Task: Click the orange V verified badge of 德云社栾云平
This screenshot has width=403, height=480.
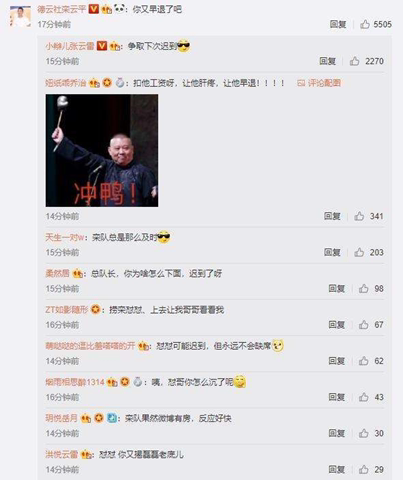Action: coord(94,9)
